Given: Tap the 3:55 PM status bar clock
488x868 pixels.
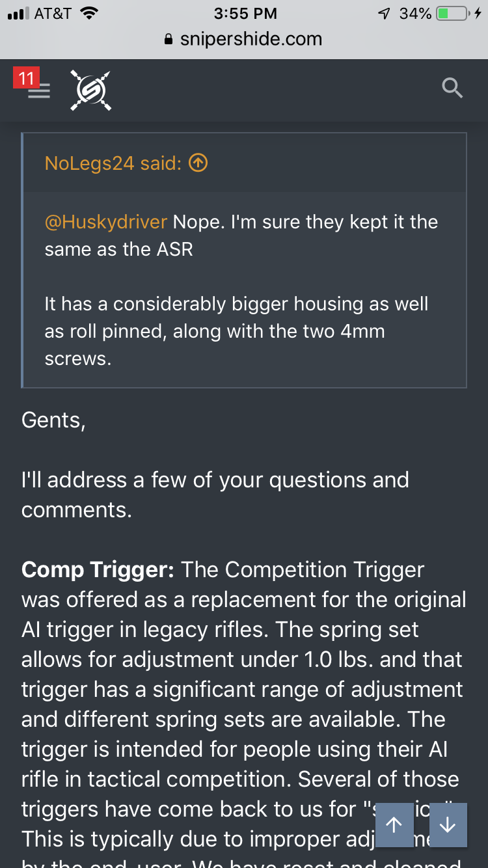Looking at the screenshot, I should coord(245,13).
